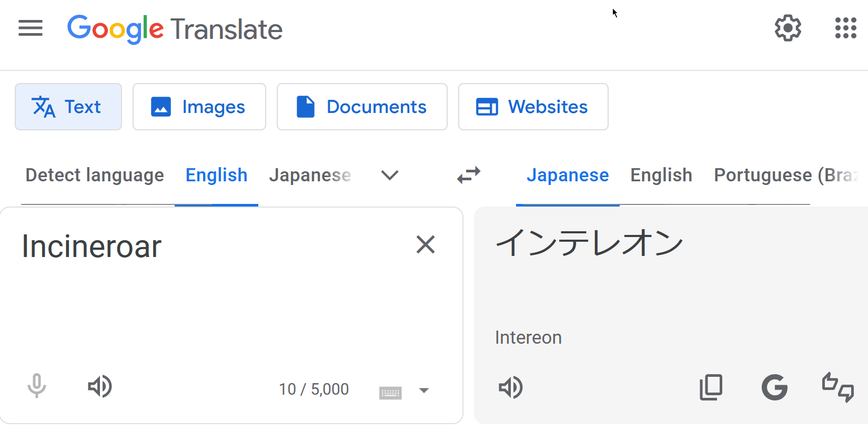Switch to Websites translation mode
This screenshot has height=432, width=868.
pyautogui.click(x=533, y=107)
